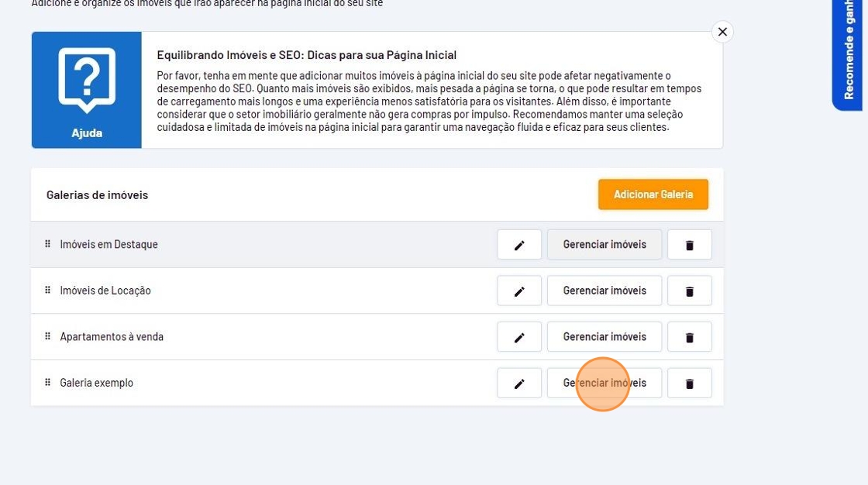
Task: Edit the Imóveis de Locação gallery
Action: click(519, 291)
